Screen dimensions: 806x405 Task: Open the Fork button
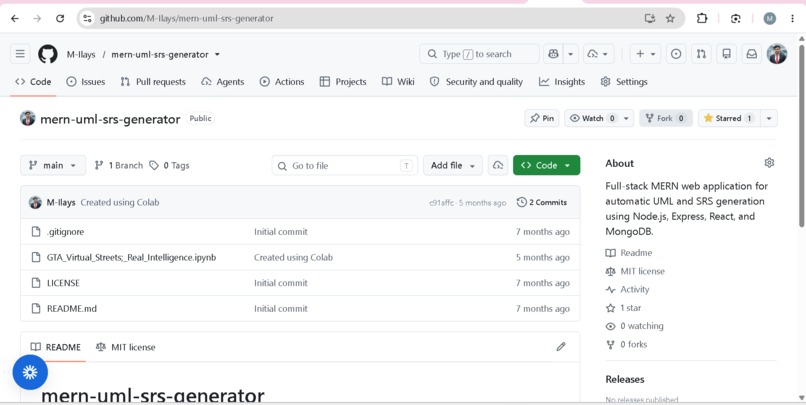click(x=666, y=118)
